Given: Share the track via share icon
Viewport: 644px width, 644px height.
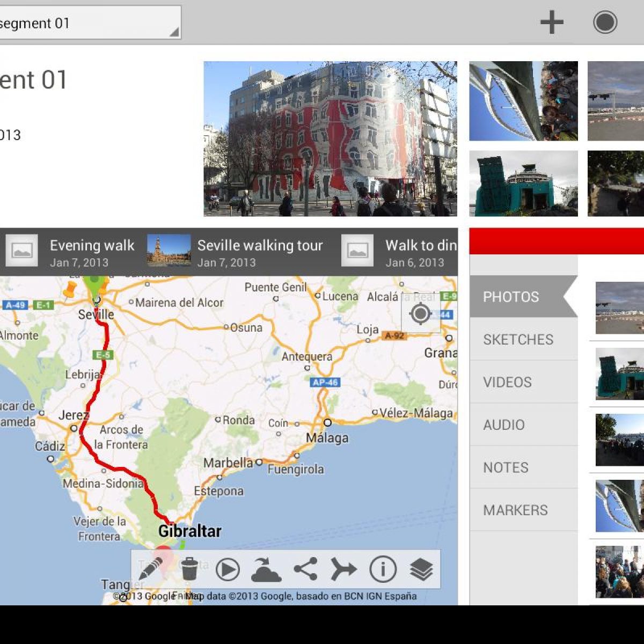Looking at the screenshot, I should [x=305, y=569].
